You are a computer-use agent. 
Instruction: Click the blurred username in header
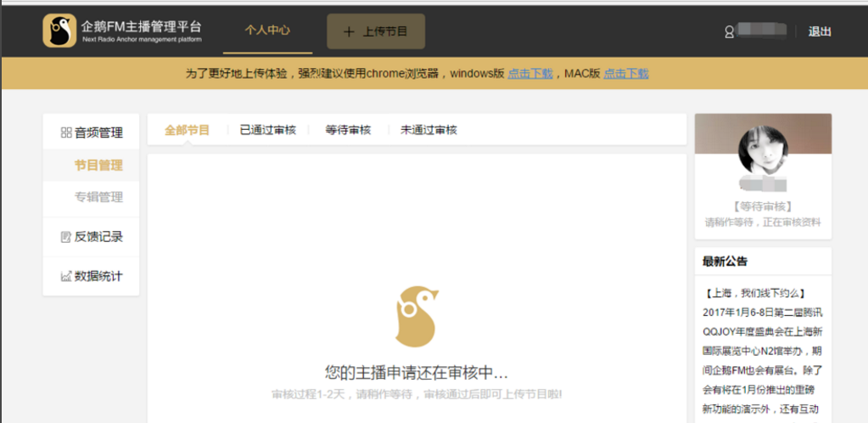click(763, 31)
